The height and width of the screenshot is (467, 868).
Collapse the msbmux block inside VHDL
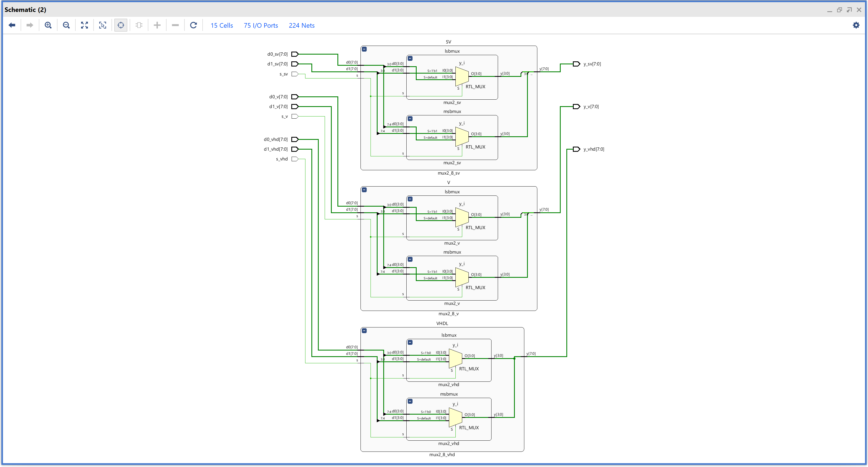click(x=410, y=401)
